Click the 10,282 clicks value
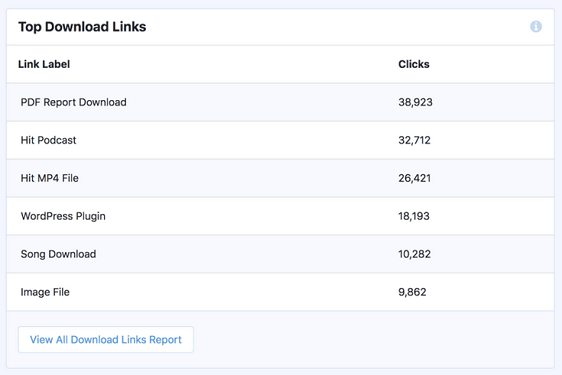The image size is (562, 375). point(415,254)
